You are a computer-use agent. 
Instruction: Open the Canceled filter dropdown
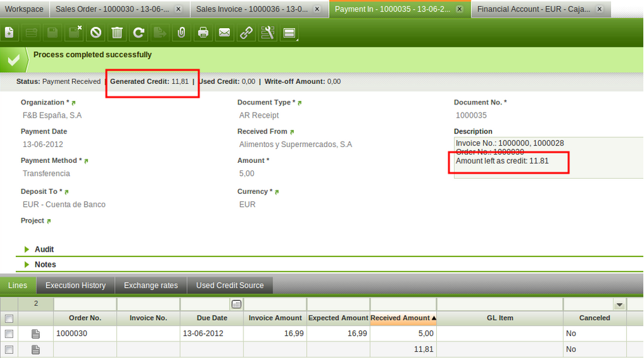tap(619, 304)
